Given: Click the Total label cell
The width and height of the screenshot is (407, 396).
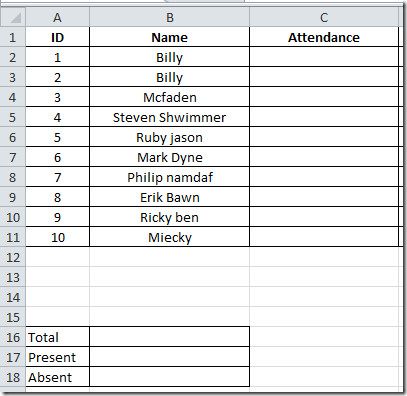Looking at the screenshot, I should 58,337.
